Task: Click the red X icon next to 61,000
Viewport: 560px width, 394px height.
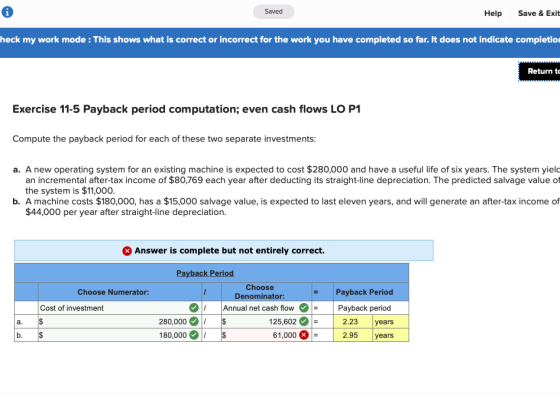Action: click(304, 335)
